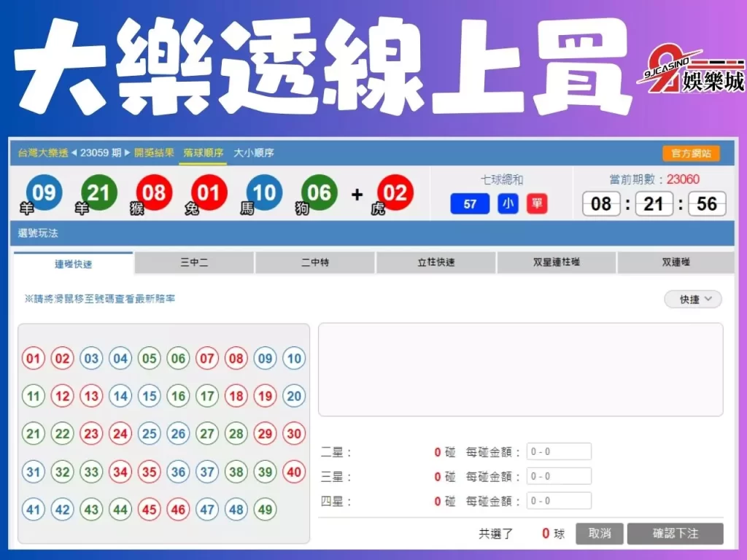Select ball number 49 in the picking grid

click(x=266, y=510)
